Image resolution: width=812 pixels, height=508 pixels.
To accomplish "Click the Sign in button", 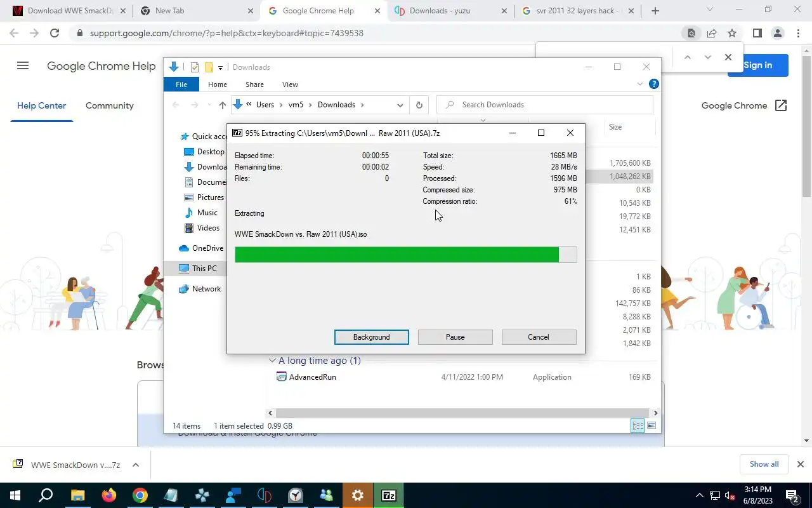I will point(758,65).
